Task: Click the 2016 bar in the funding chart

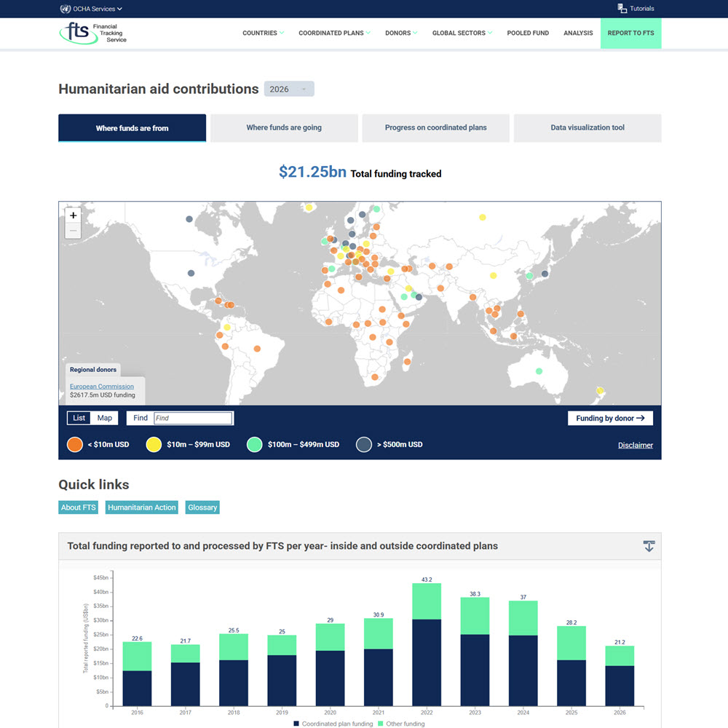Action: coord(137,673)
